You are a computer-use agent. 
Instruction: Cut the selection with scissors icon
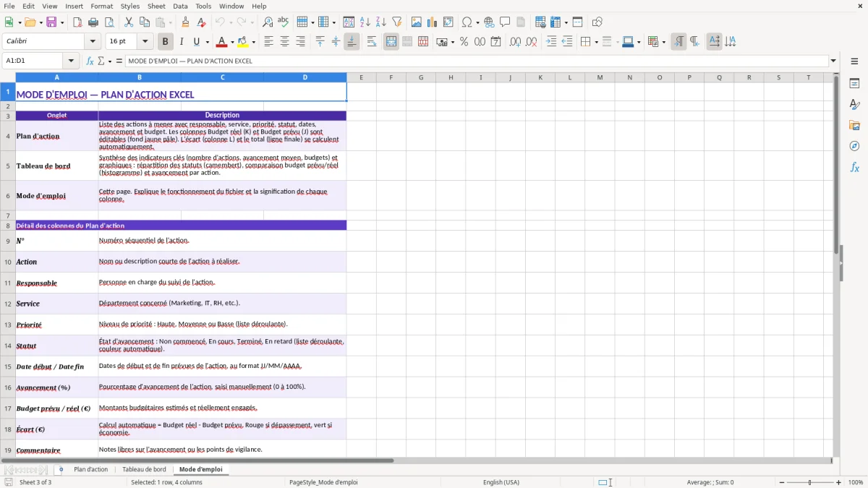click(x=129, y=22)
